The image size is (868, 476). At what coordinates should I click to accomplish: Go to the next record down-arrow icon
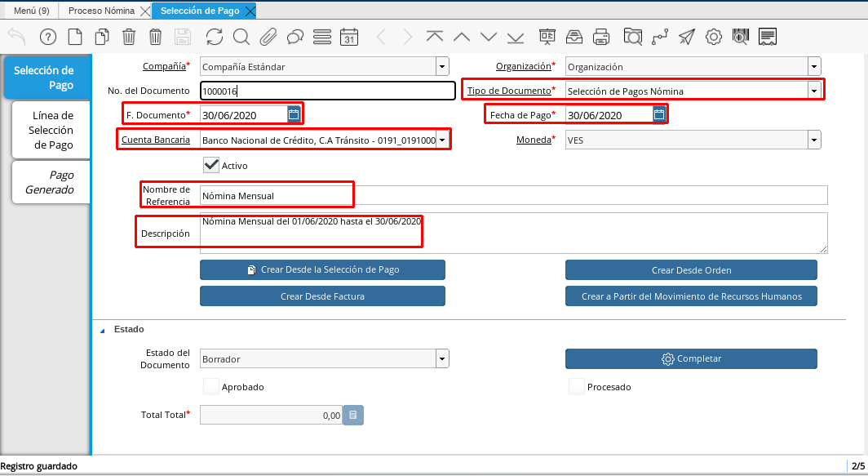pyautogui.click(x=488, y=37)
